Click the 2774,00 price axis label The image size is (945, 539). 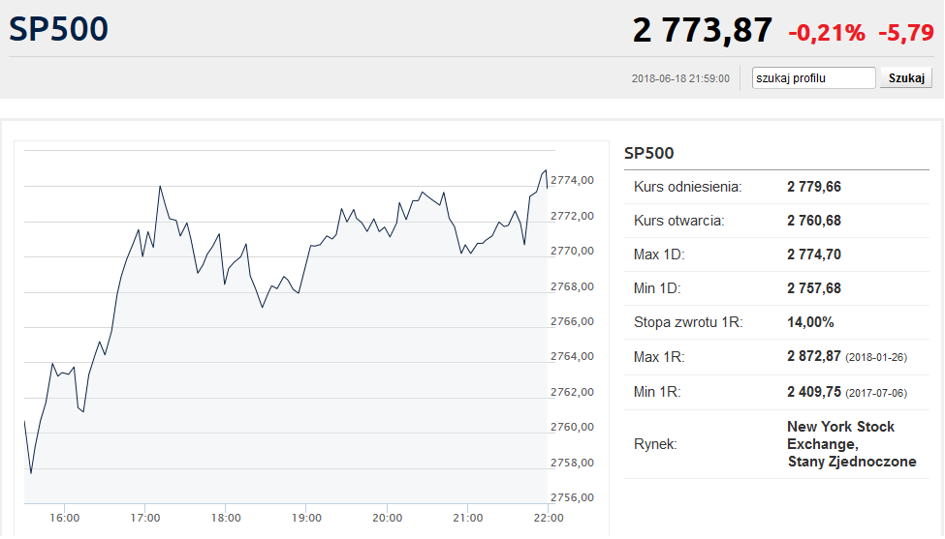point(572,180)
